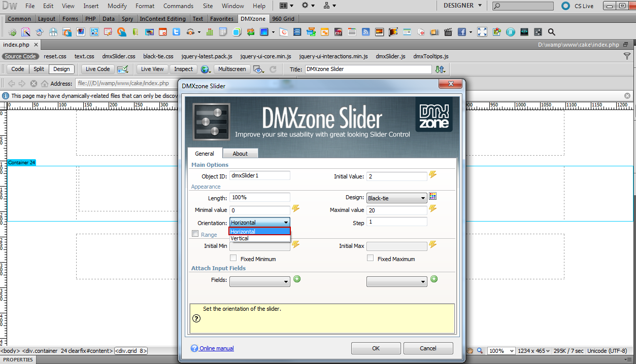Image resolution: width=636 pixels, height=364 pixels.
Task: Click the lightning icon beside Maximal value
Action: click(432, 209)
